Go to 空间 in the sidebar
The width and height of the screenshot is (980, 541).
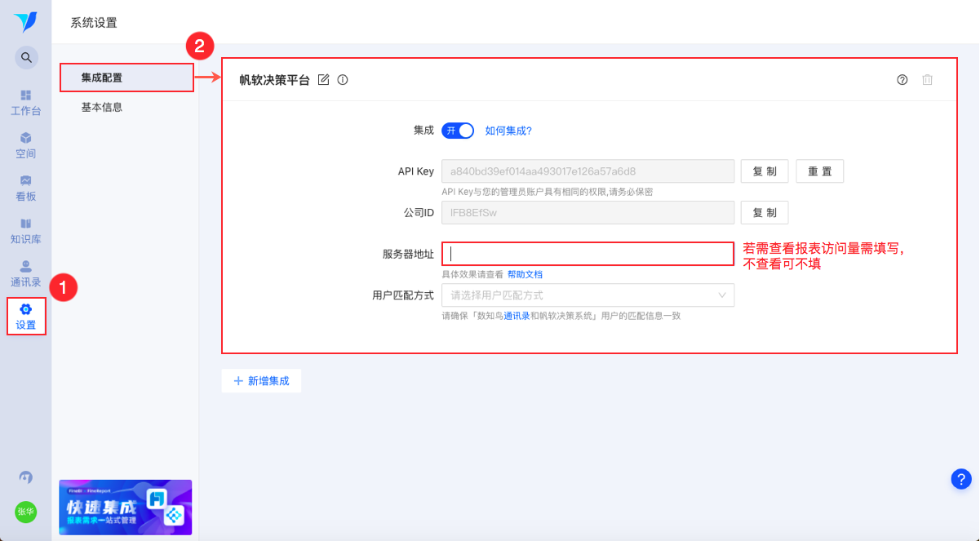click(x=25, y=145)
